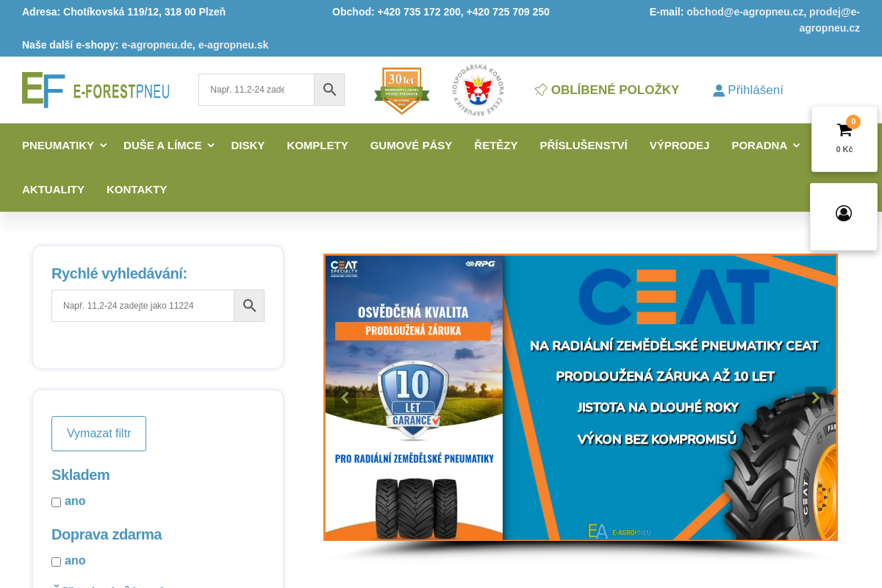Open the Výprodej menu item
This screenshot has height=588, width=882.
click(x=679, y=146)
